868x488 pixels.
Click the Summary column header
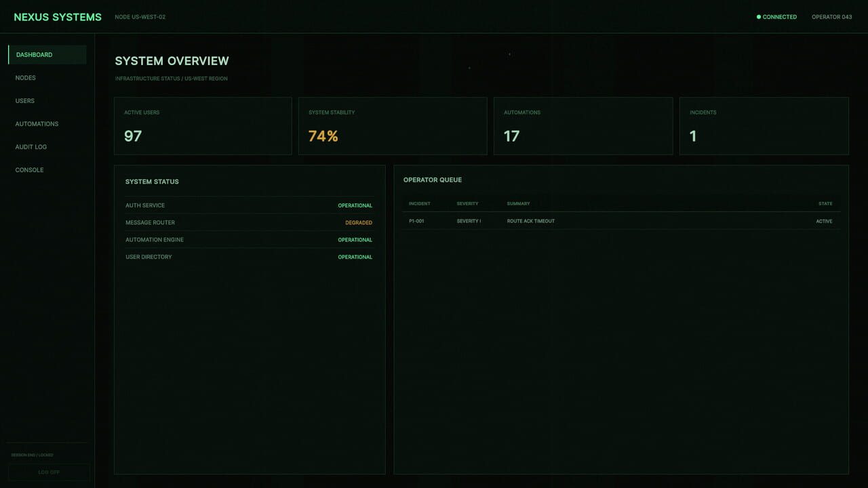tap(519, 204)
